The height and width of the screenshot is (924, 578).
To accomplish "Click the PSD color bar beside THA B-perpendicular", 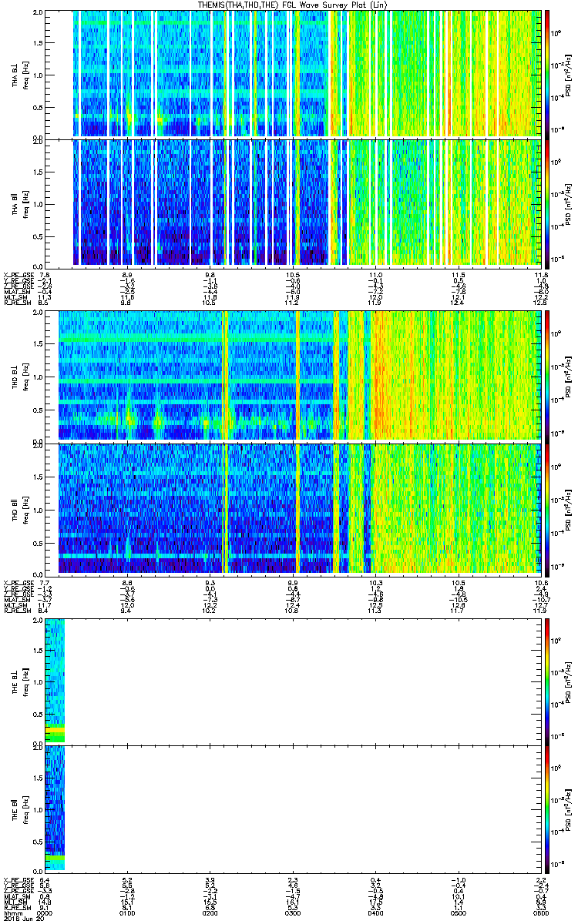I will pos(548,74).
